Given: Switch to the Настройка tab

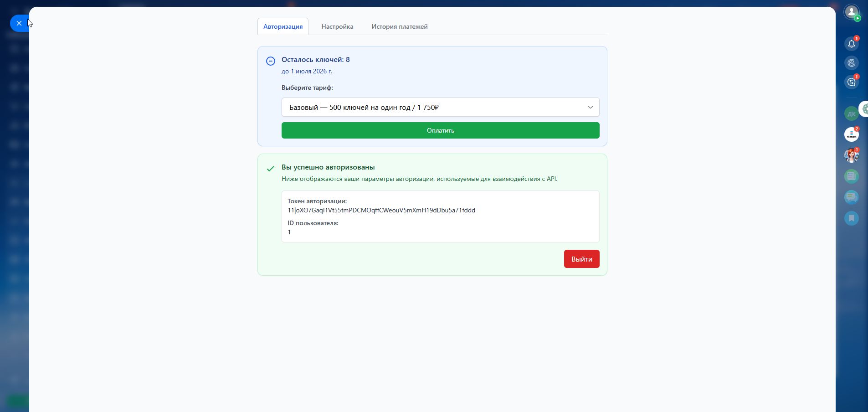Looking at the screenshot, I should 337,26.
